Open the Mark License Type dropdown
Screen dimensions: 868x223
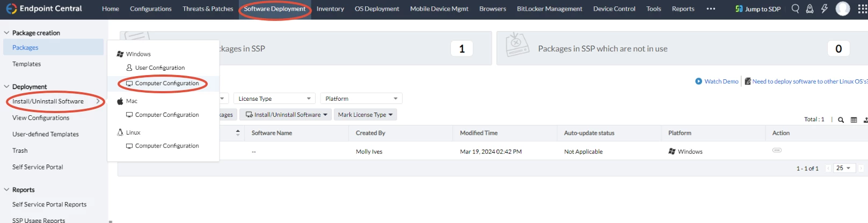pyautogui.click(x=365, y=115)
